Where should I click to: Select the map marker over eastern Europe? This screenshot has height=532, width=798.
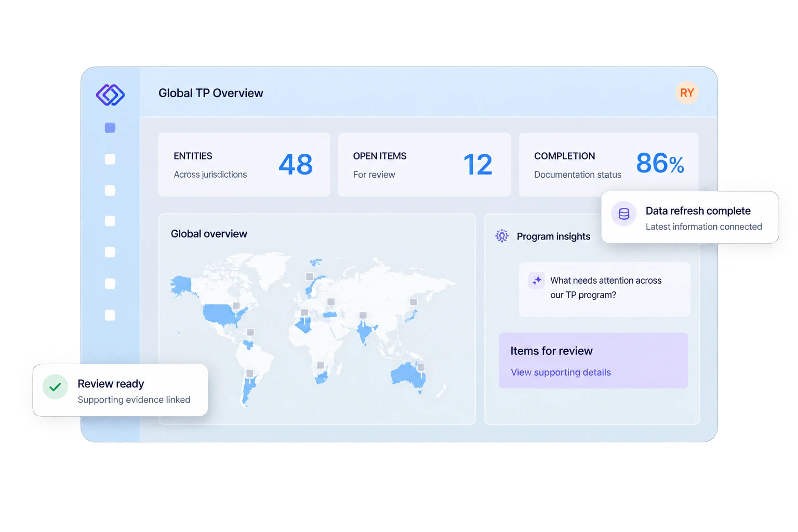point(331,302)
